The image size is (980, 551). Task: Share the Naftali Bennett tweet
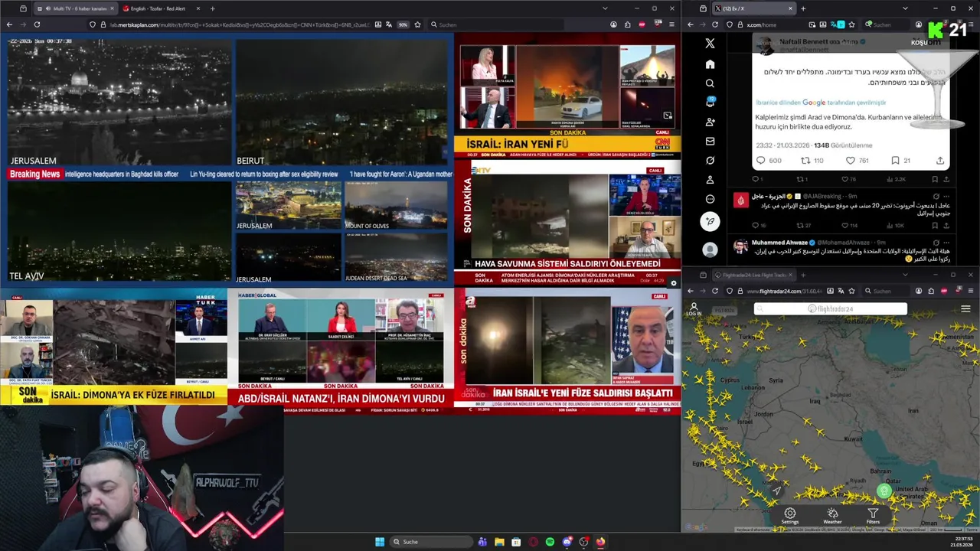click(940, 161)
